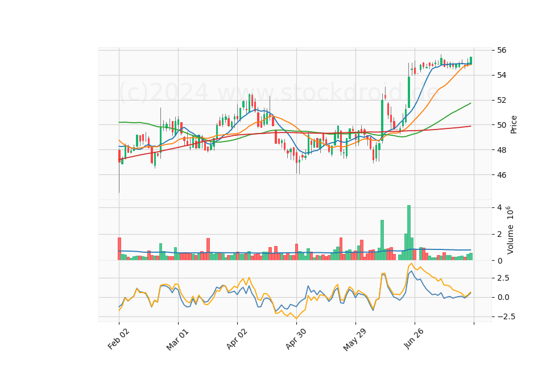Click the 'Apr 30' date label

(296, 339)
